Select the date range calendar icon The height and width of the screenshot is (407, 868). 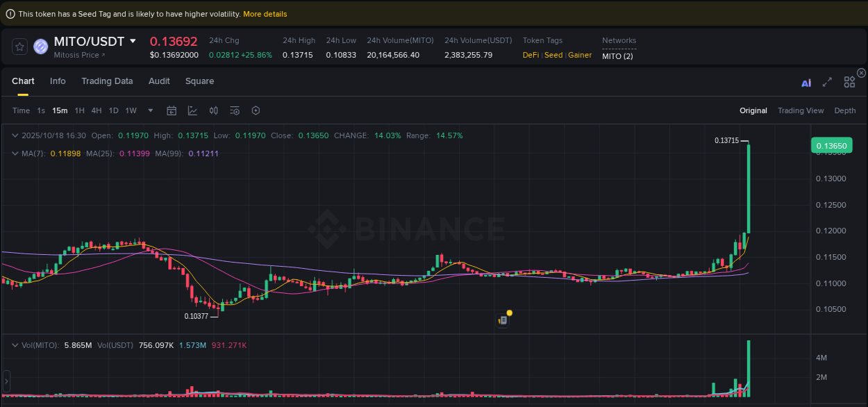(x=172, y=110)
